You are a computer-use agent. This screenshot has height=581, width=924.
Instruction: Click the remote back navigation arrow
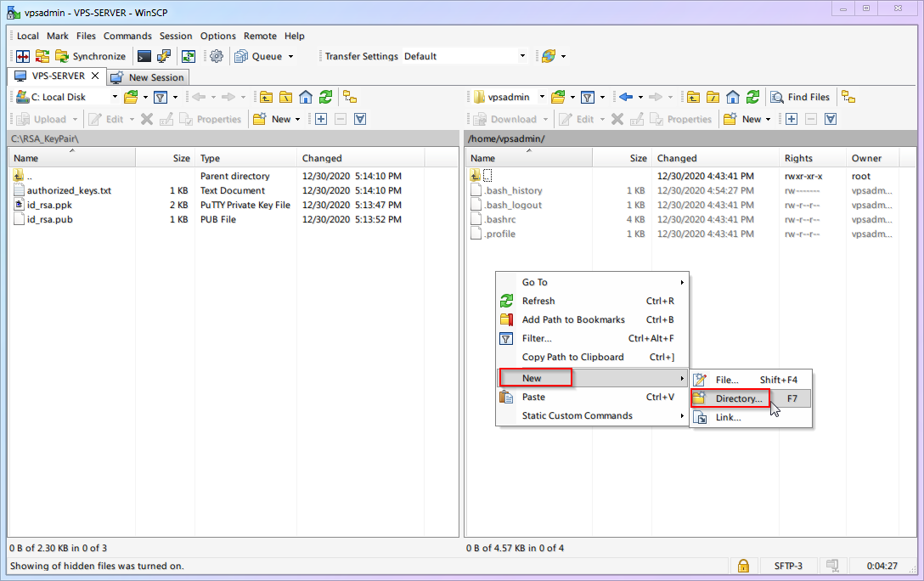click(x=626, y=97)
